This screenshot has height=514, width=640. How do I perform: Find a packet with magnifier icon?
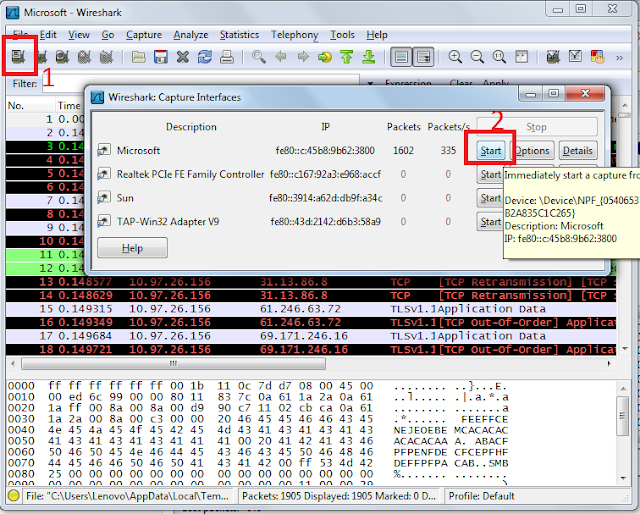pos(259,57)
